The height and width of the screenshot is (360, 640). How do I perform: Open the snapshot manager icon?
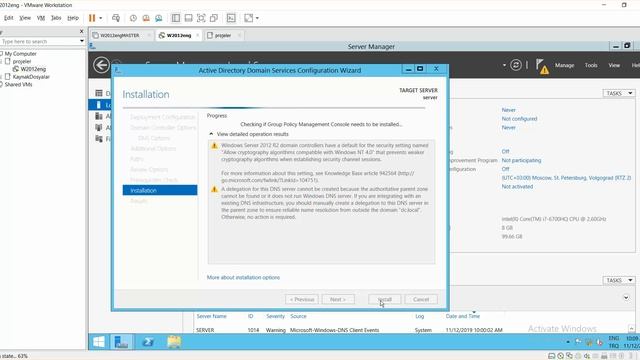(x=158, y=18)
